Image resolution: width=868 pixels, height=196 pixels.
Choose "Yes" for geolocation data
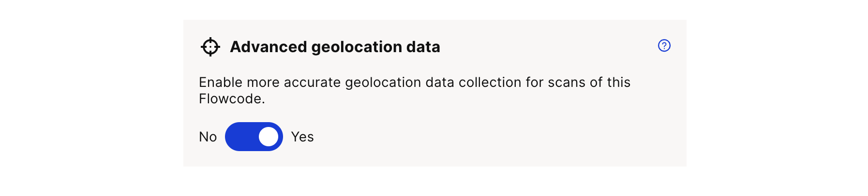(302, 137)
